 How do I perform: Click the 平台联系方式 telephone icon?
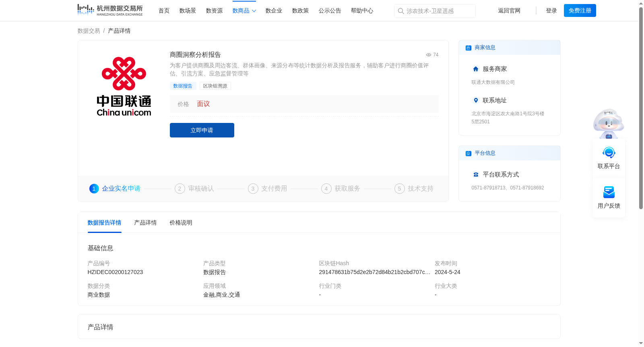[476, 175]
